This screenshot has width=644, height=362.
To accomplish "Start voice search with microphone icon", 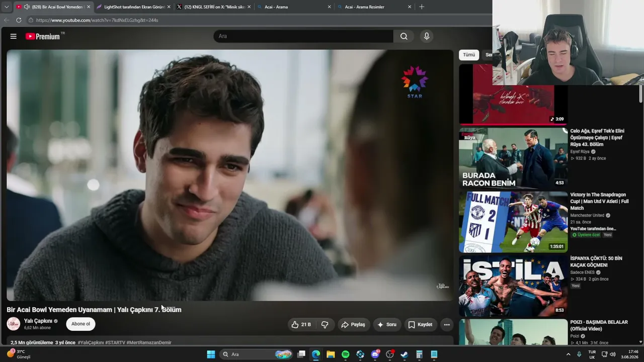I will pyautogui.click(x=427, y=36).
